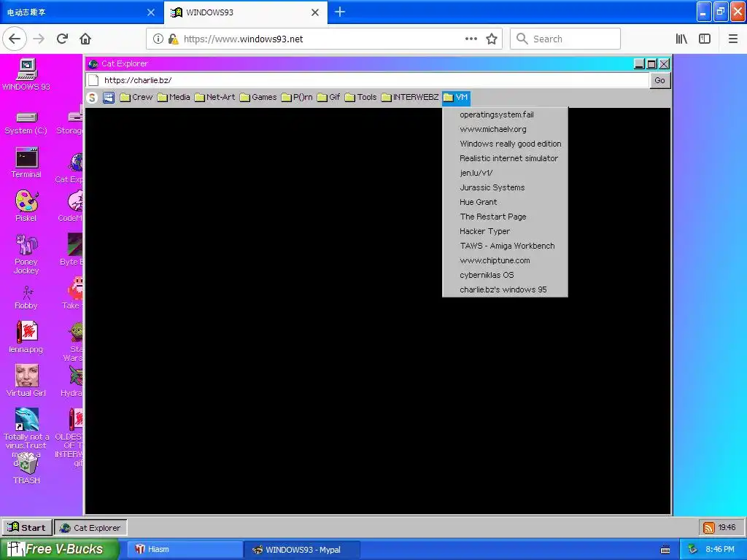Show site information icon in URL bar
The height and width of the screenshot is (560, 747).
158,39
